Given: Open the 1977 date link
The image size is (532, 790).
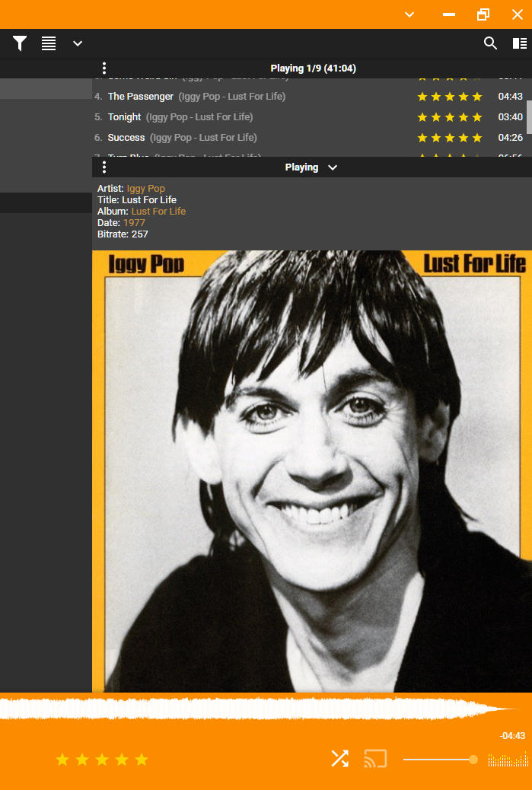Looking at the screenshot, I should [134, 223].
